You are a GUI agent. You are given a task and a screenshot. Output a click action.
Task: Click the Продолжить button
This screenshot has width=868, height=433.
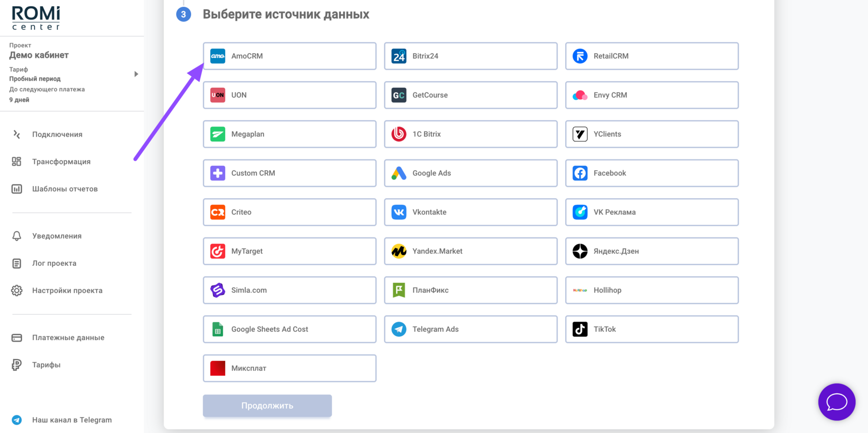point(267,406)
